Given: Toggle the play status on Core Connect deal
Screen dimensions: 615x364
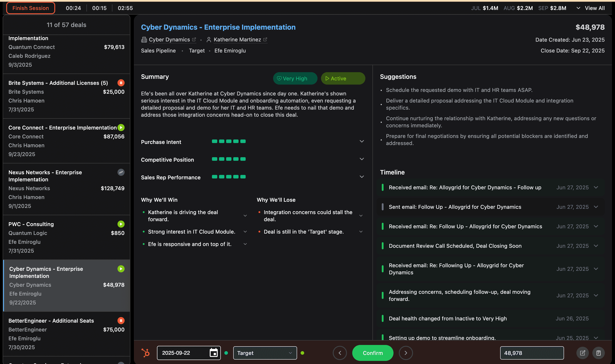Looking at the screenshot, I should pyautogui.click(x=121, y=127).
